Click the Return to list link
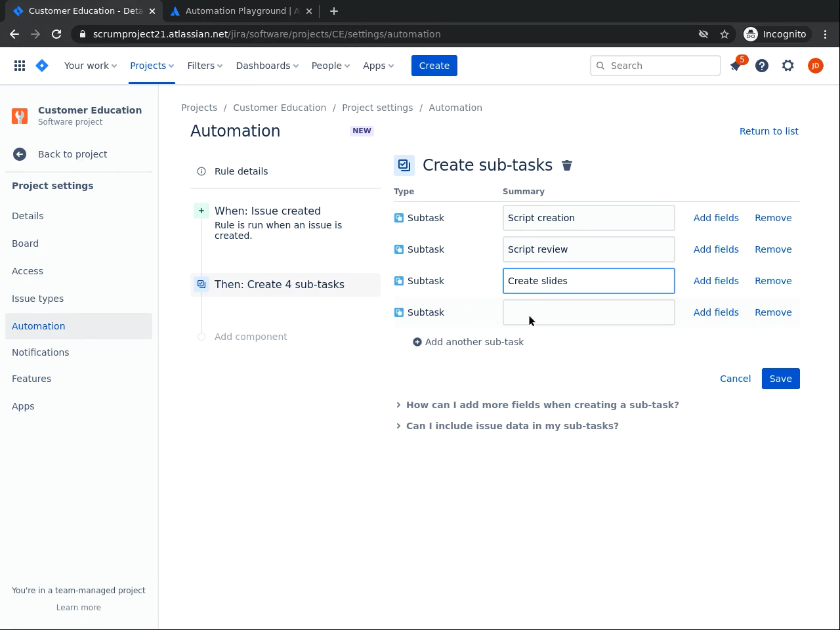 coord(768,131)
